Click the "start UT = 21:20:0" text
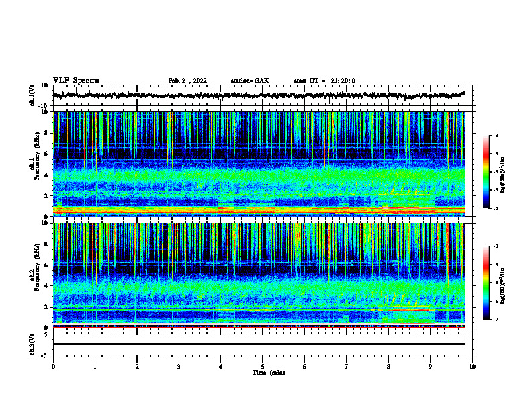The image size is (532, 411). [x=324, y=81]
